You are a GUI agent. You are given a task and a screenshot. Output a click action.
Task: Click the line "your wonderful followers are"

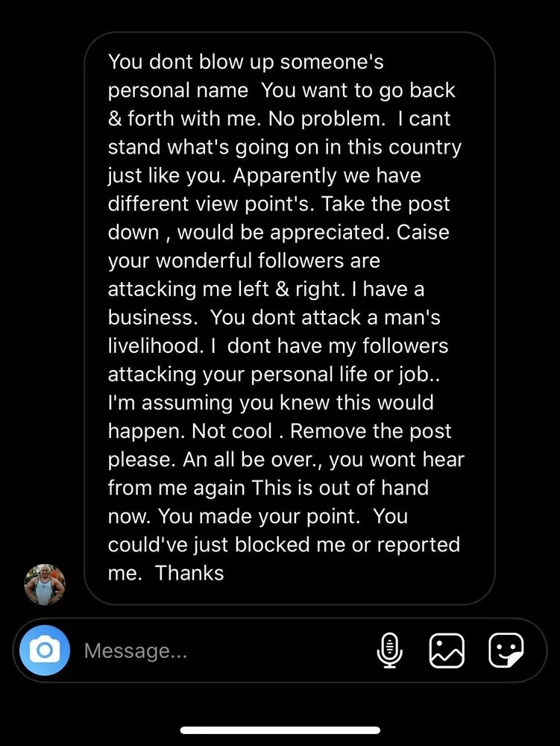[244, 261]
